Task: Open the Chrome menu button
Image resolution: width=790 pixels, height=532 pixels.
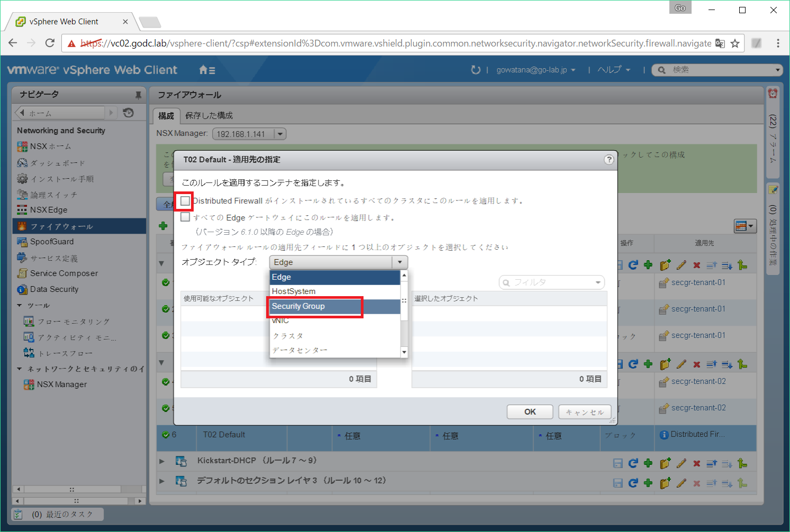Action: pyautogui.click(x=778, y=43)
